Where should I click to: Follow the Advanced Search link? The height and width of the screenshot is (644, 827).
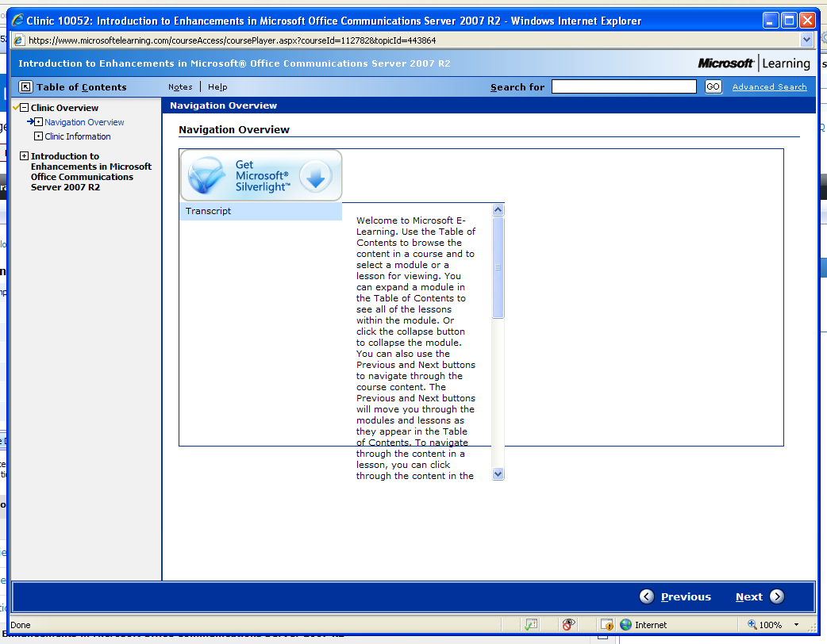(x=769, y=87)
